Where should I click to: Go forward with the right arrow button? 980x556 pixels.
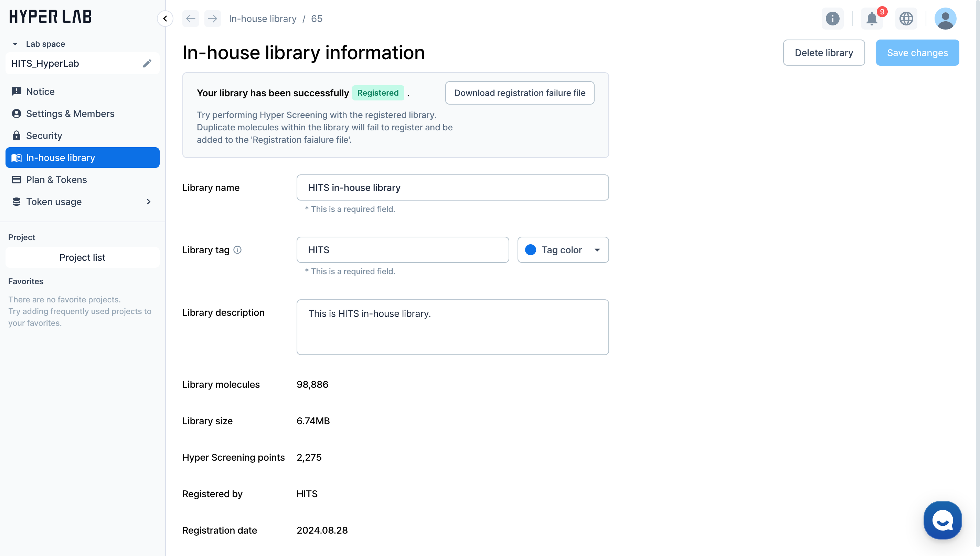point(213,18)
